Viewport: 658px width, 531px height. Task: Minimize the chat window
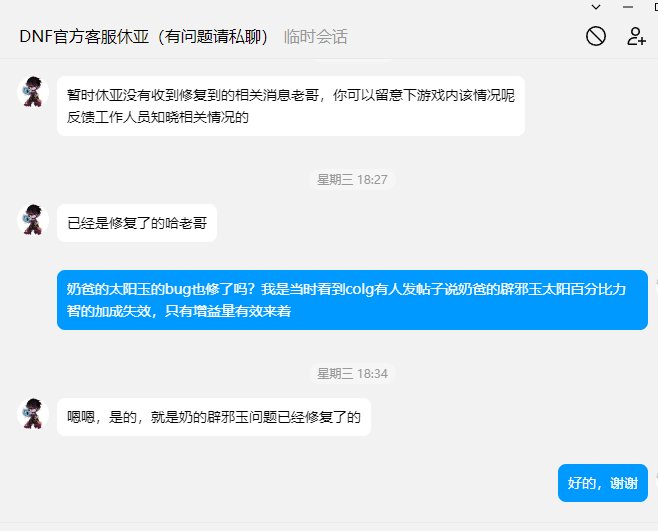[628, 7]
